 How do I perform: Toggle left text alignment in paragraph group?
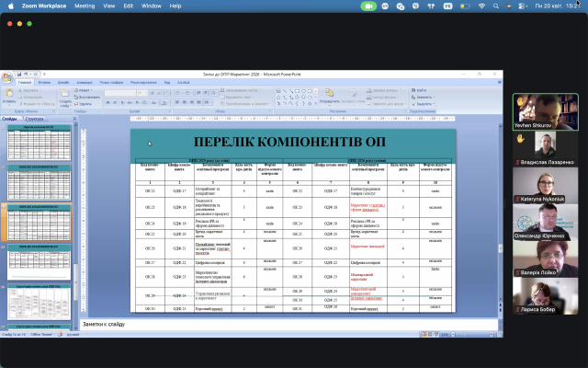177,102
